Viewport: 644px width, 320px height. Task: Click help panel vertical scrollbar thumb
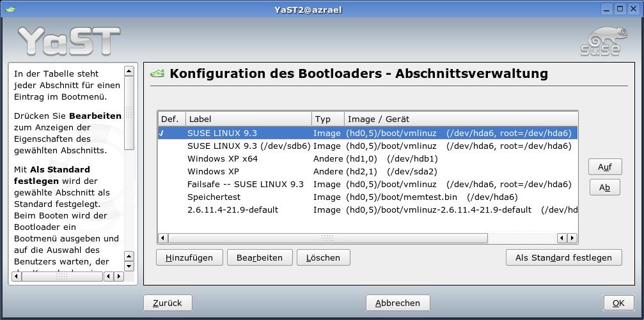(129, 113)
